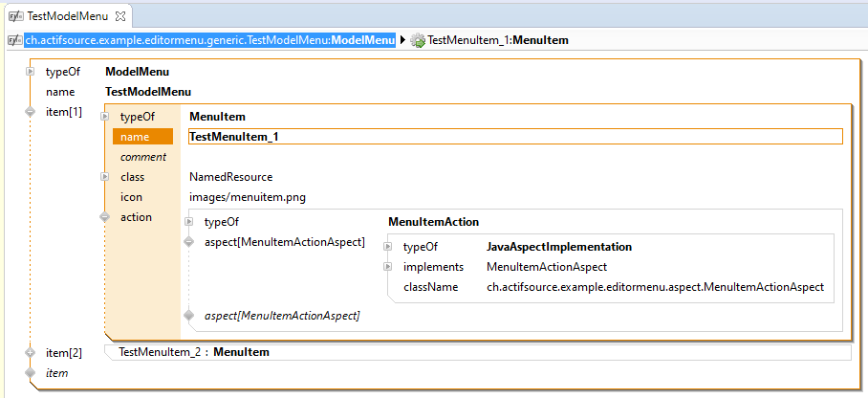Close the TestModelMenu editor tab
Image resolution: width=868 pixels, height=398 pixels.
(121, 16)
